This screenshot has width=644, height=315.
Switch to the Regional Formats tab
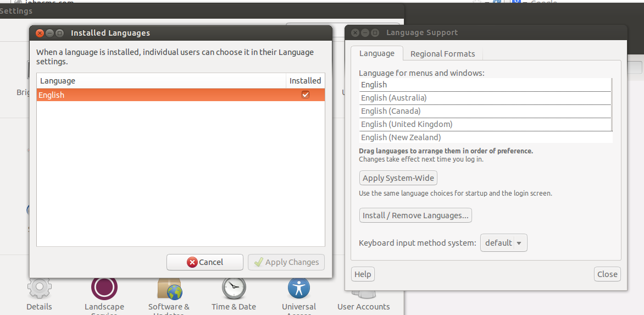[442, 54]
